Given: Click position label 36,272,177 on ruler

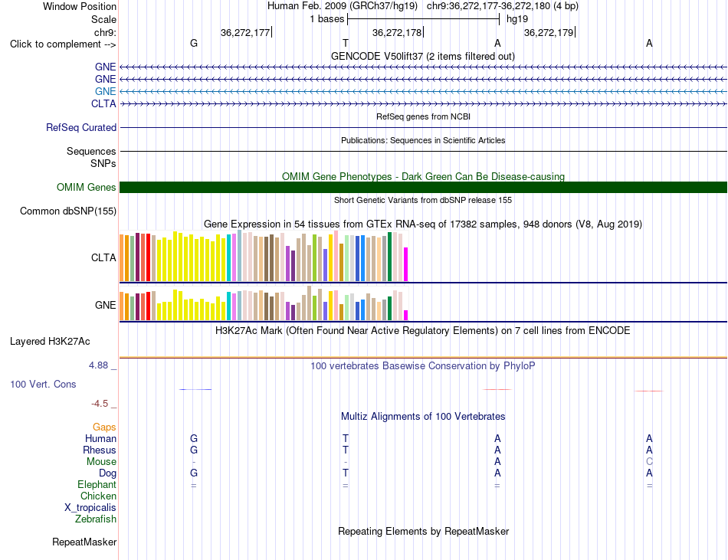Looking at the screenshot, I should point(245,32).
